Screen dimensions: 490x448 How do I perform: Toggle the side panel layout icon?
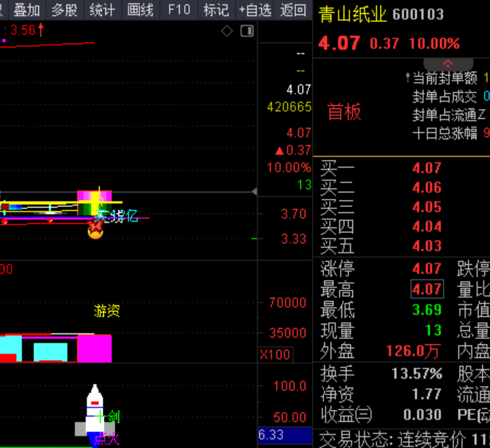(247, 31)
